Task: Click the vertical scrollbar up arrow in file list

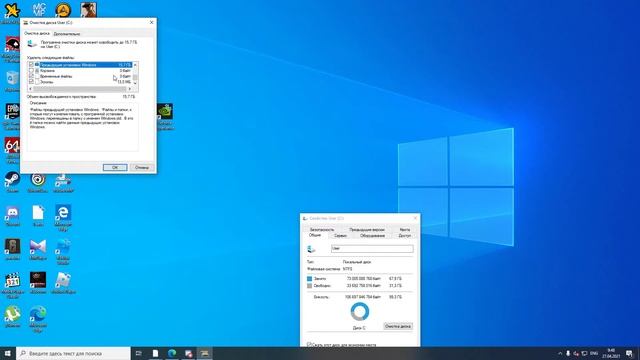Action: 135,64
